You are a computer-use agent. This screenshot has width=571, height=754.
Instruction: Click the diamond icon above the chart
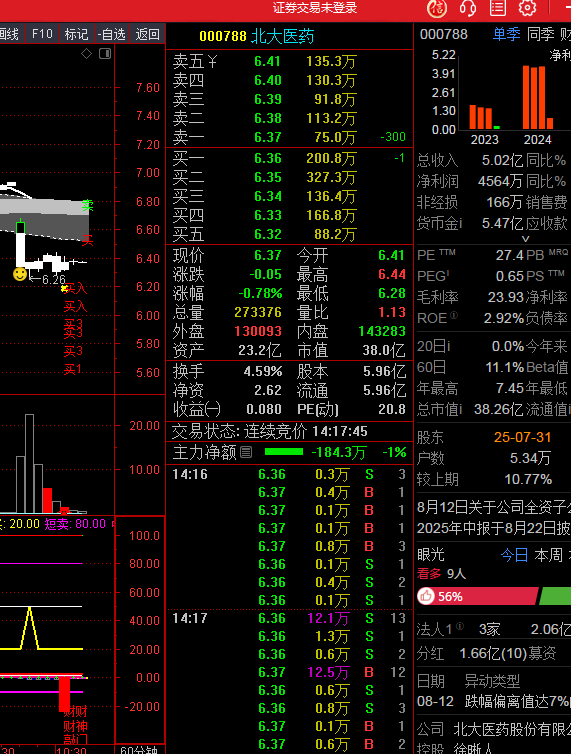[87, 53]
